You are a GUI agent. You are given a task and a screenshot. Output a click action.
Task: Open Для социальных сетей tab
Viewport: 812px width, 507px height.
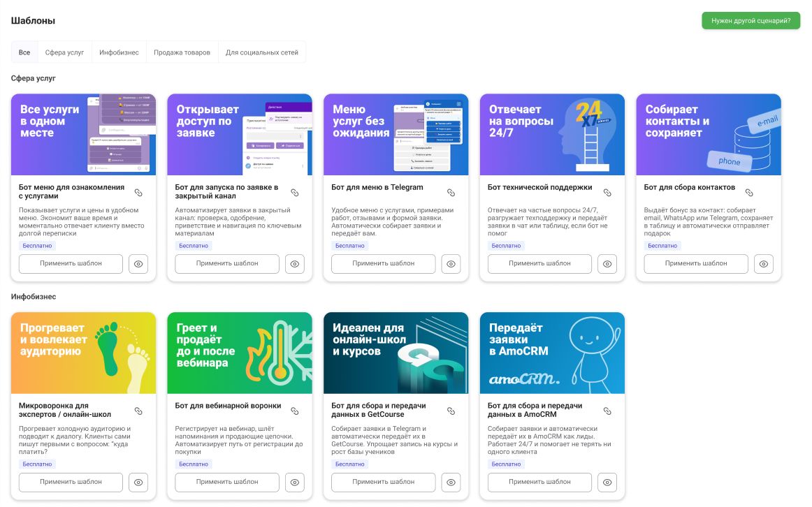pyautogui.click(x=261, y=52)
